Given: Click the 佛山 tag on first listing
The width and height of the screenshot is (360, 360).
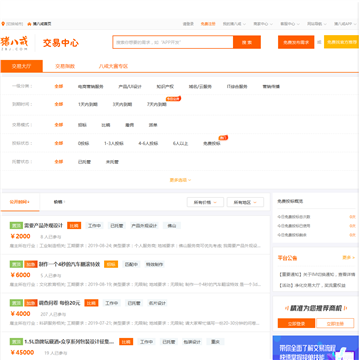Looking at the screenshot, I should (172, 226).
